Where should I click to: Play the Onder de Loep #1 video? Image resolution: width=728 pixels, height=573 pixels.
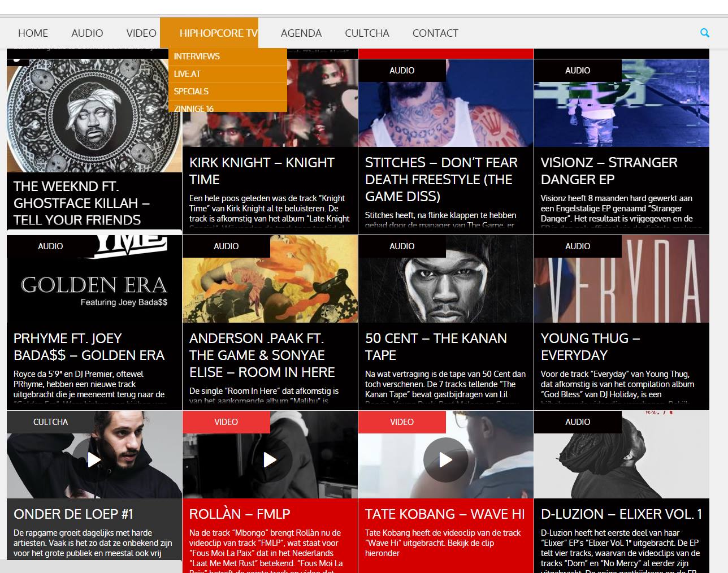[x=94, y=459]
